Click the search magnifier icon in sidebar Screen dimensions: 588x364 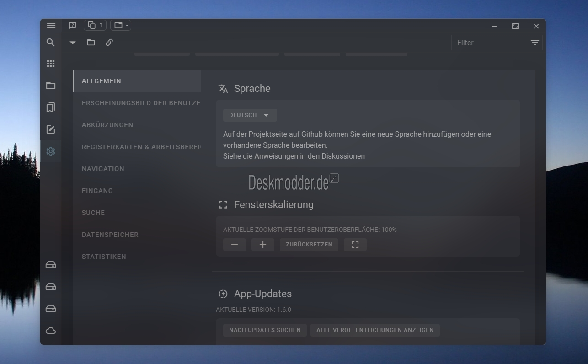[51, 43]
